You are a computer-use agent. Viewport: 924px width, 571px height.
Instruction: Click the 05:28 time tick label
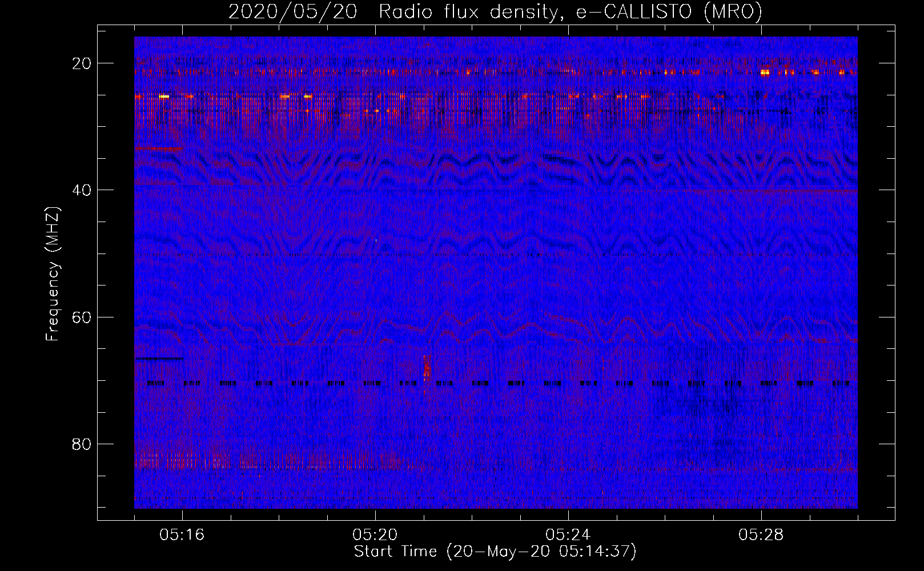pyautogui.click(x=761, y=535)
